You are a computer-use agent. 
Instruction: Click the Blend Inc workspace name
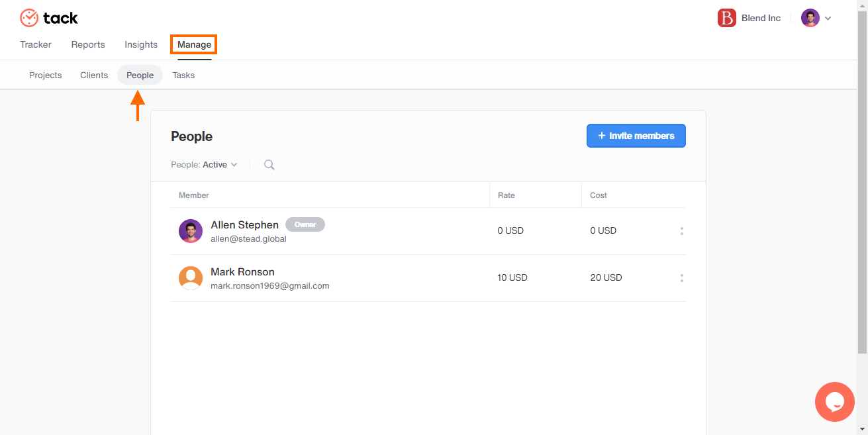click(761, 19)
